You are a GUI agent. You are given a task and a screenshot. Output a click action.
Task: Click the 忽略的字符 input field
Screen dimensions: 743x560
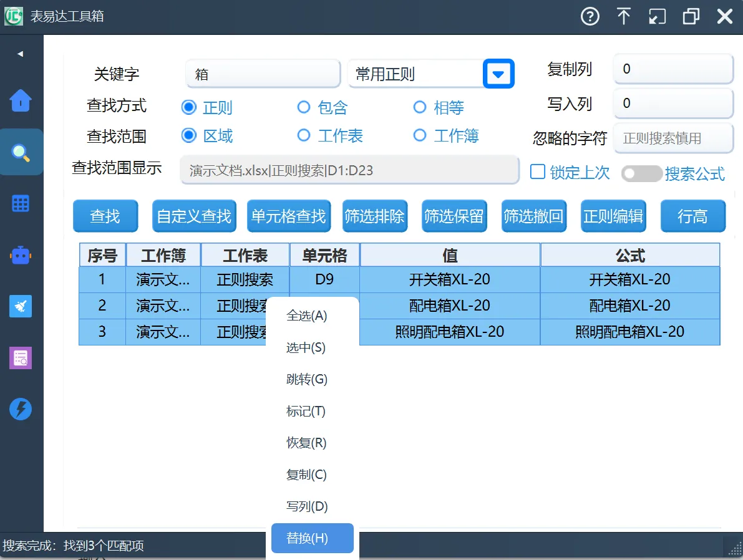[x=673, y=138]
